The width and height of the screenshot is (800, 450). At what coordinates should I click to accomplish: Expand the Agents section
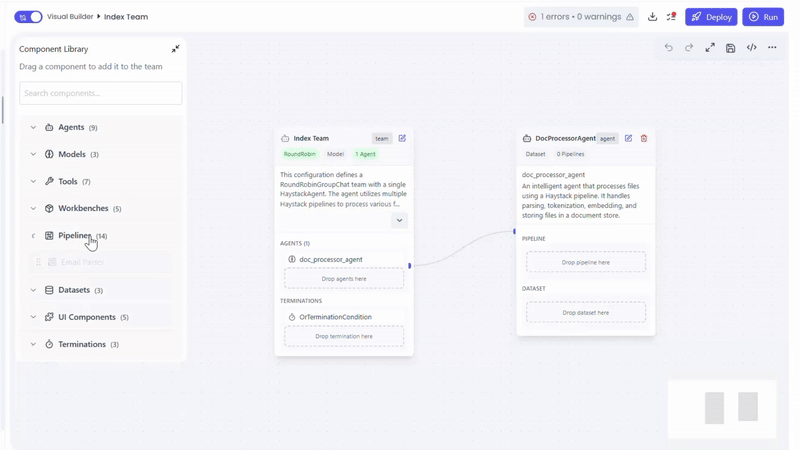click(x=33, y=128)
